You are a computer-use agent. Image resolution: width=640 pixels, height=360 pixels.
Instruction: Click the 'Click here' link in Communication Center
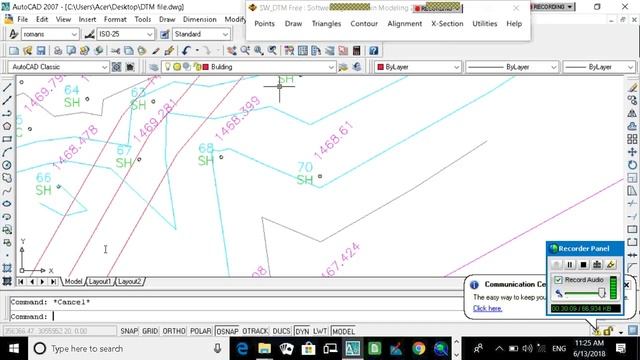coord(487,309)
